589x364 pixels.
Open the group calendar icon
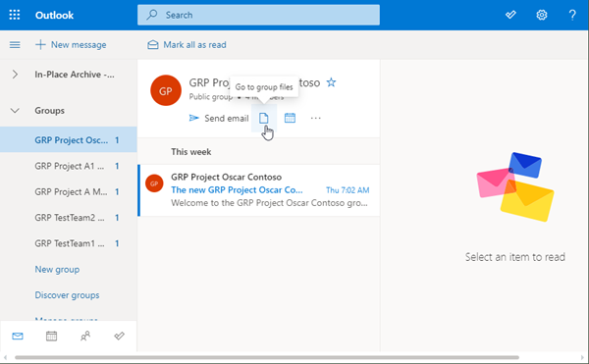(x=290, y=118)
